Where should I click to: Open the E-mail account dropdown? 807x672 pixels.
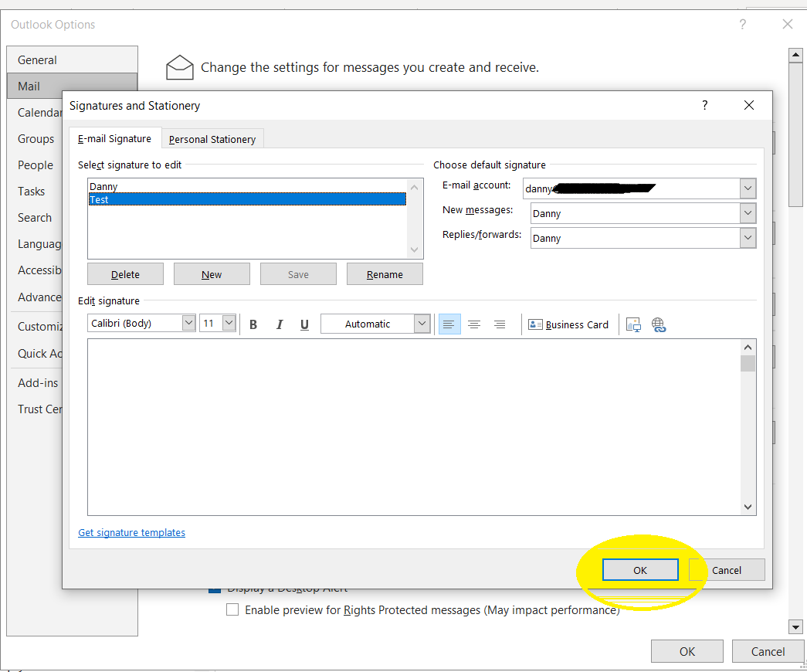(748, 188)
